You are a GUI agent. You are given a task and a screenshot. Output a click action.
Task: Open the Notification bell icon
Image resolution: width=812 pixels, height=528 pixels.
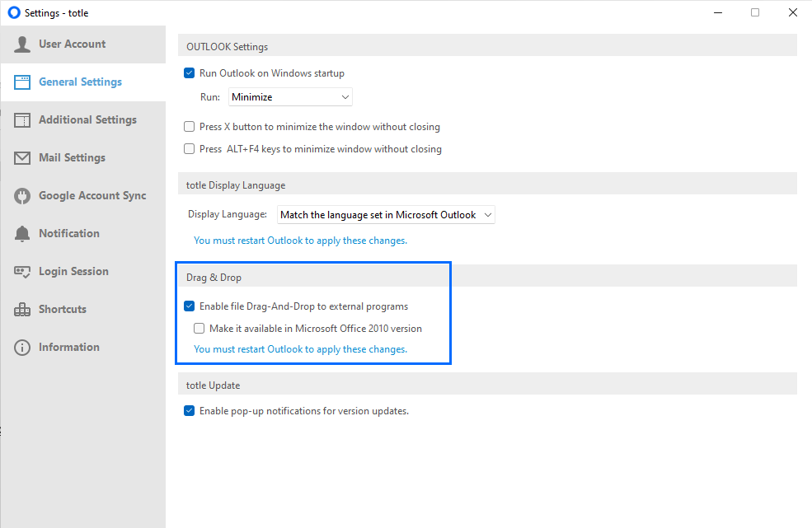[21, 234]
